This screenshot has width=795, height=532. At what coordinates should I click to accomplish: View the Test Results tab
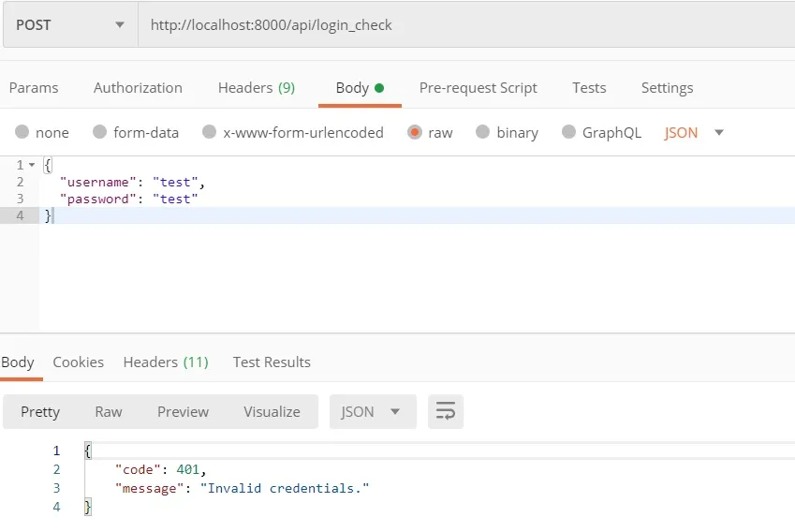[272, 362]
